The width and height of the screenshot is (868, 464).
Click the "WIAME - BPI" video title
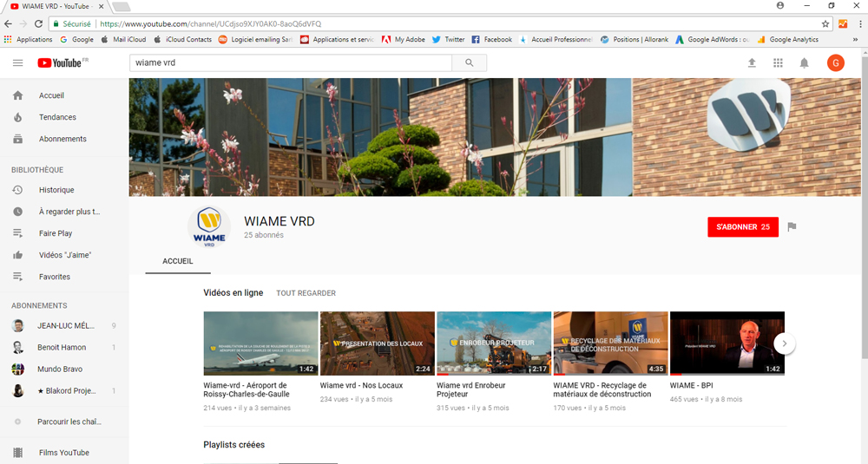(692, 385)
